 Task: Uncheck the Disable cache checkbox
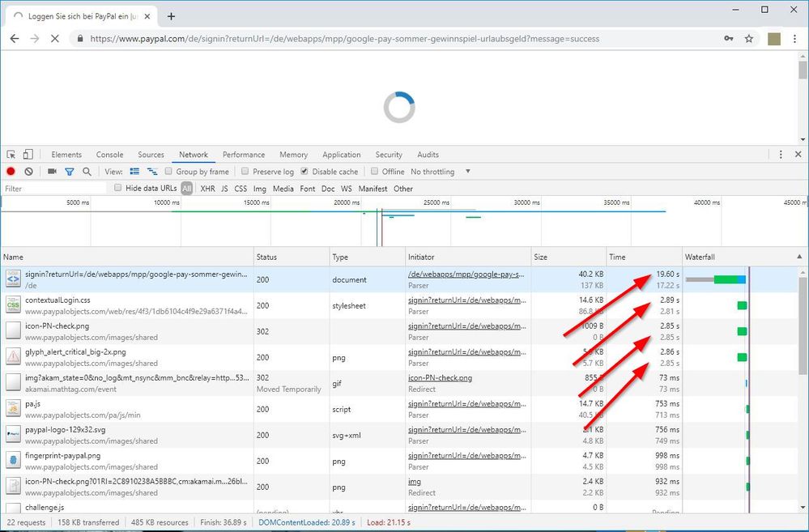304,172
